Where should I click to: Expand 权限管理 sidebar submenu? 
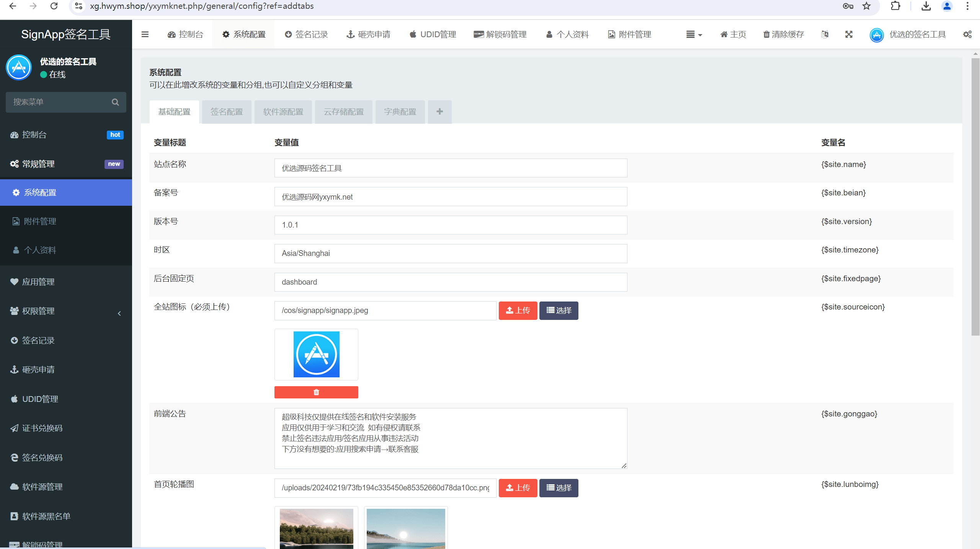(66, 311)
